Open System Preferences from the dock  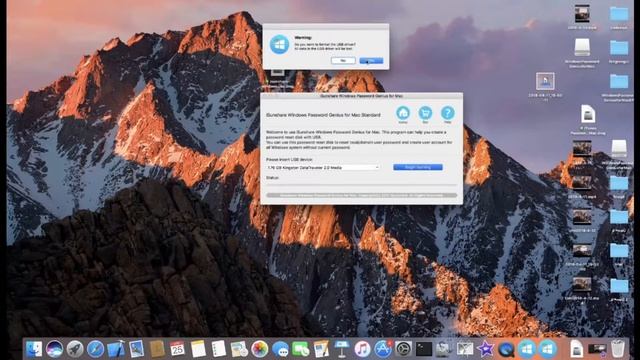coord(403,349)
